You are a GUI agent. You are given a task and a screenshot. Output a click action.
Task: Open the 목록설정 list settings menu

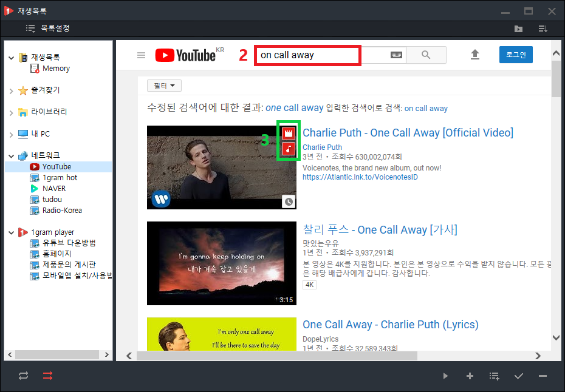coord(47,28)
